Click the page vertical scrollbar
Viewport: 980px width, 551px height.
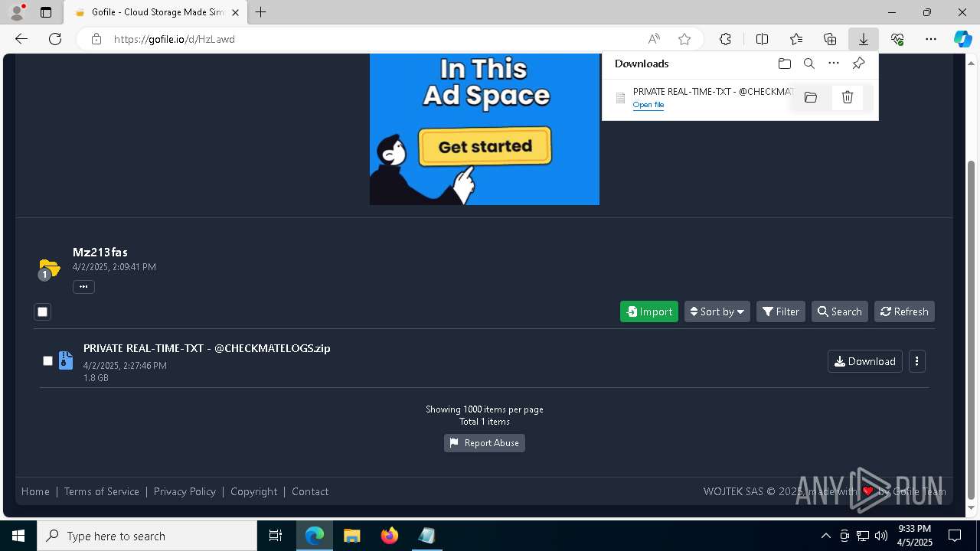click(x=972, y=329)
